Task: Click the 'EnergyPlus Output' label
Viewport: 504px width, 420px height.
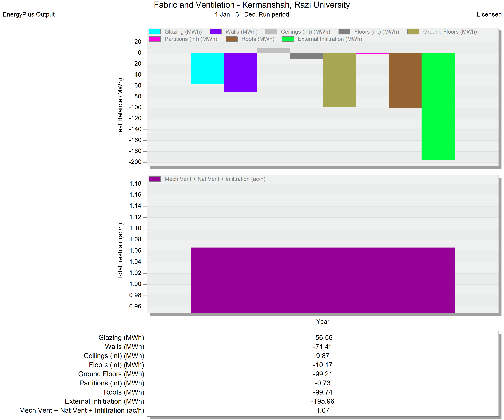Action: (x=29, y=14)
